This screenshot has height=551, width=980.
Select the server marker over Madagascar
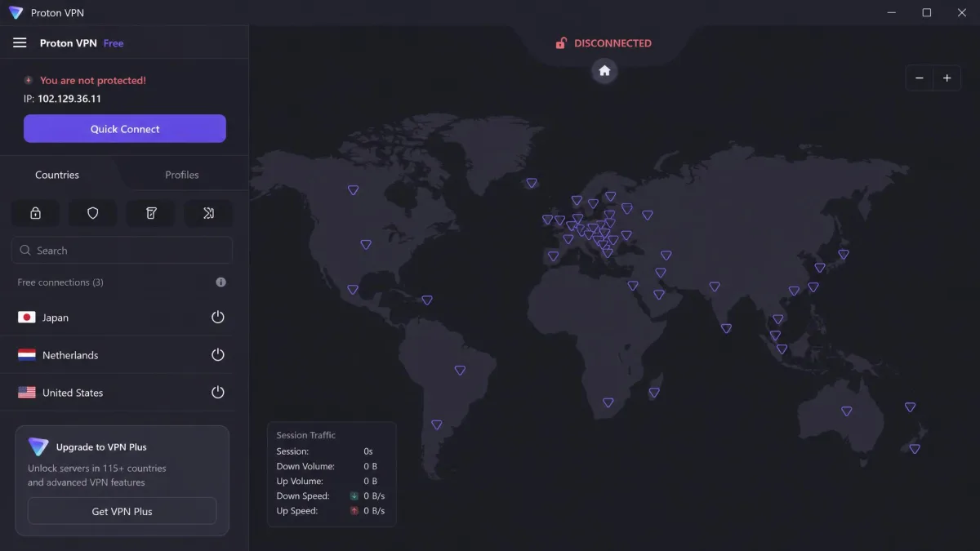point(654,393)
